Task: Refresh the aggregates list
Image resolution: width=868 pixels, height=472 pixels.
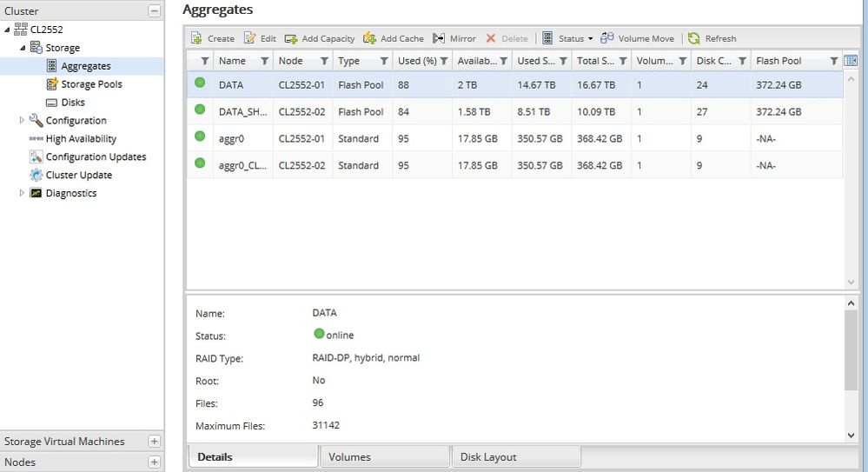Action: (712, 38)
